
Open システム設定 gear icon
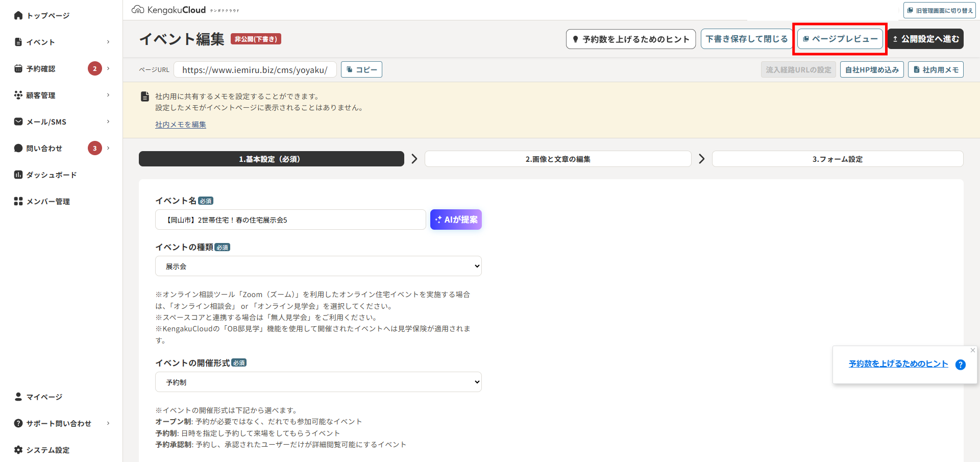coord(18,450)
